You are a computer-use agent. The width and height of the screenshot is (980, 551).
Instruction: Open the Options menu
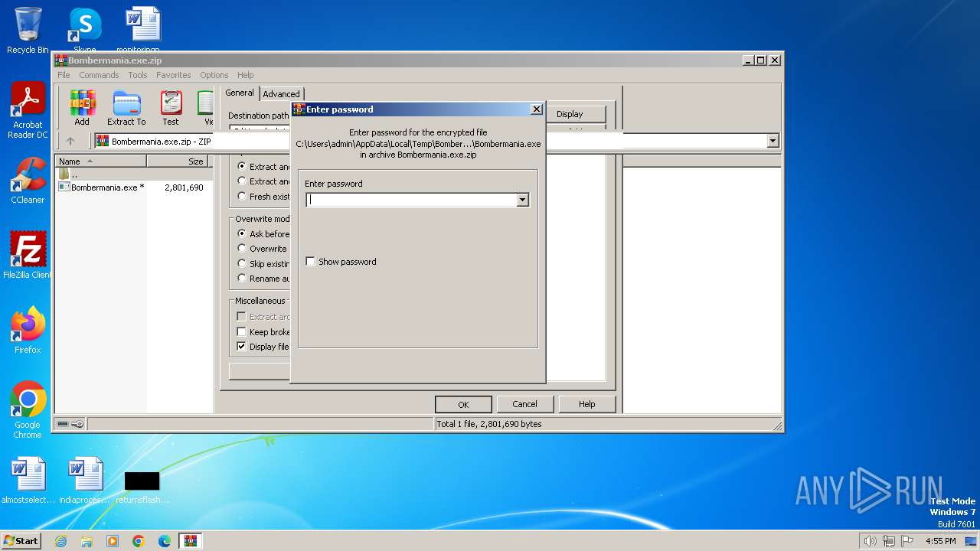[214, 75]
